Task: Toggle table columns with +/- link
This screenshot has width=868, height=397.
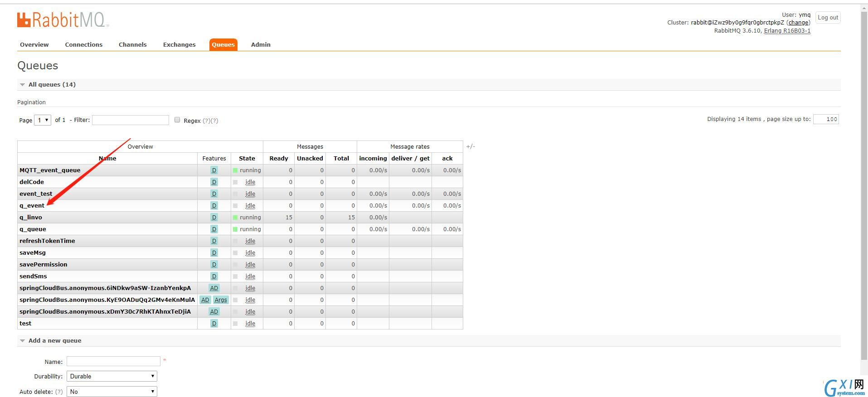Action: 470,146
